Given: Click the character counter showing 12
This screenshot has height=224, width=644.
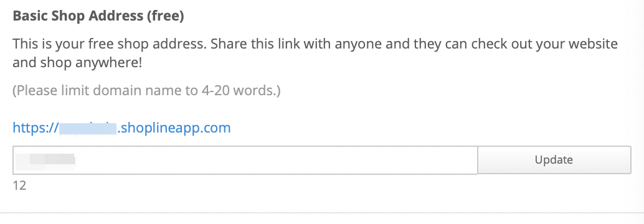Looking at the screenshot, I should (x=19, y=186).
